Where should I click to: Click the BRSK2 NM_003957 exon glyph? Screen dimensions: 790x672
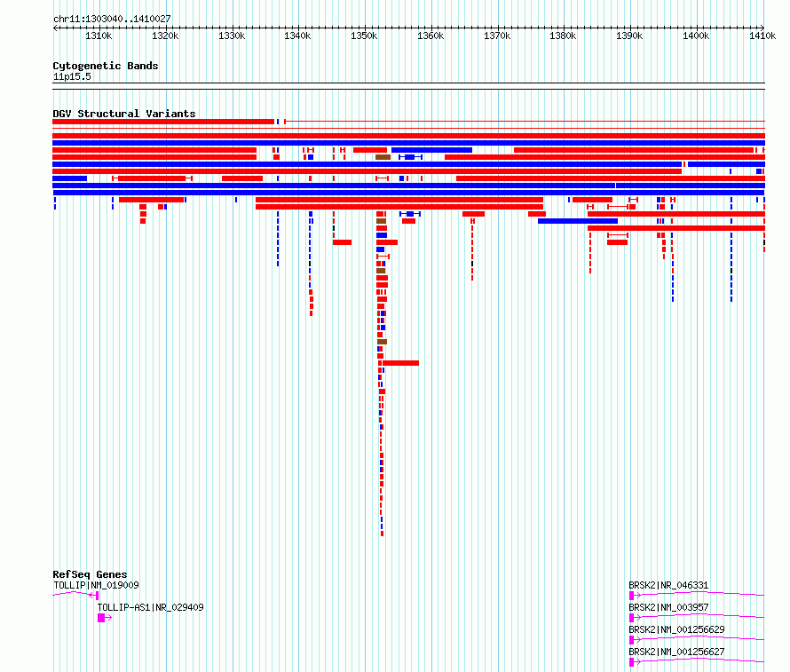click(632, 618)
